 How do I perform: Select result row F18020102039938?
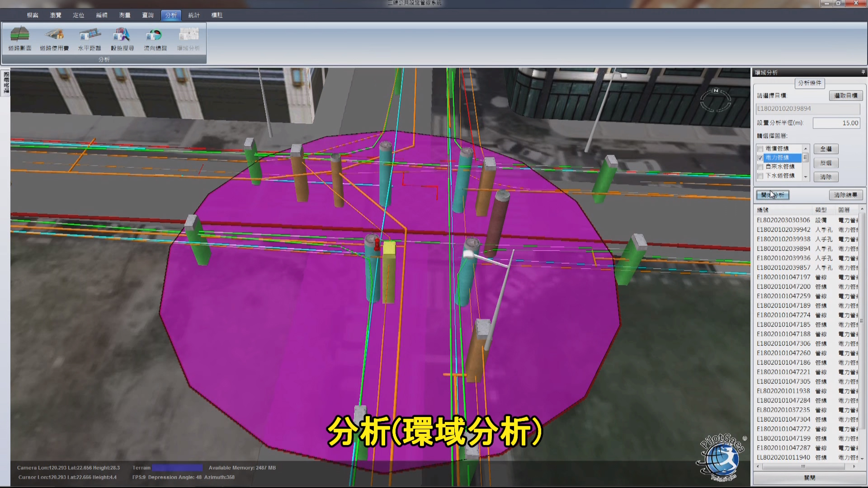tap(807, 239)
